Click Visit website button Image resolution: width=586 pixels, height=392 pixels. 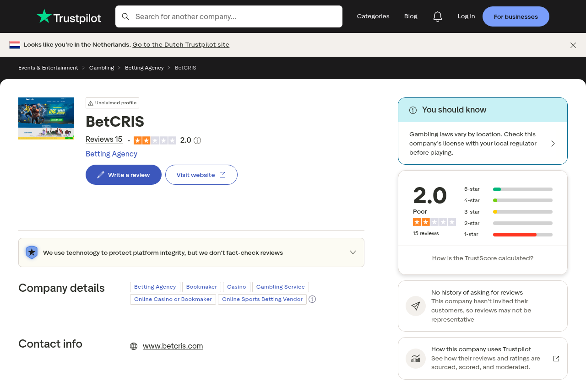[201, 175]
